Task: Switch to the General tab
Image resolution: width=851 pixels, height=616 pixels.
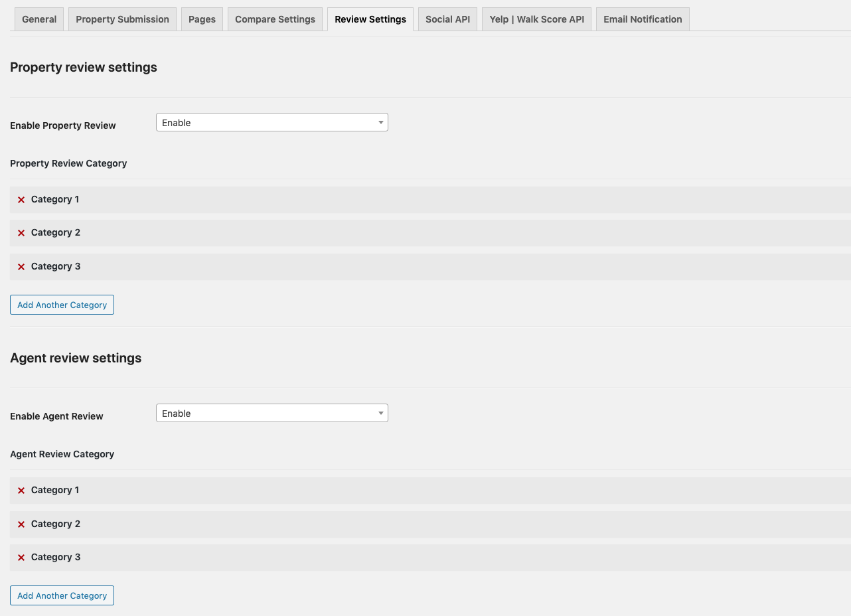Action: point(39,19)
